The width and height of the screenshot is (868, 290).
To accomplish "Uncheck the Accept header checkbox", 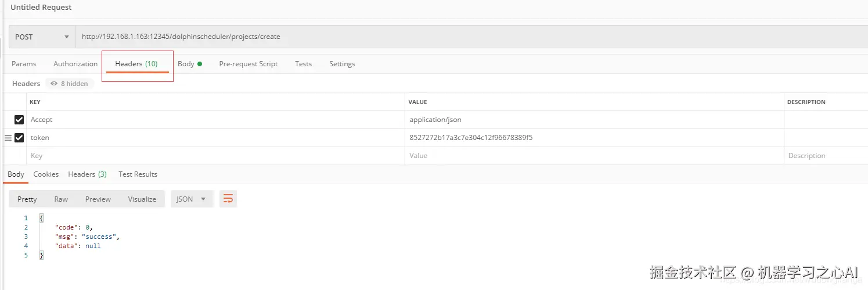I will [19, 120].
